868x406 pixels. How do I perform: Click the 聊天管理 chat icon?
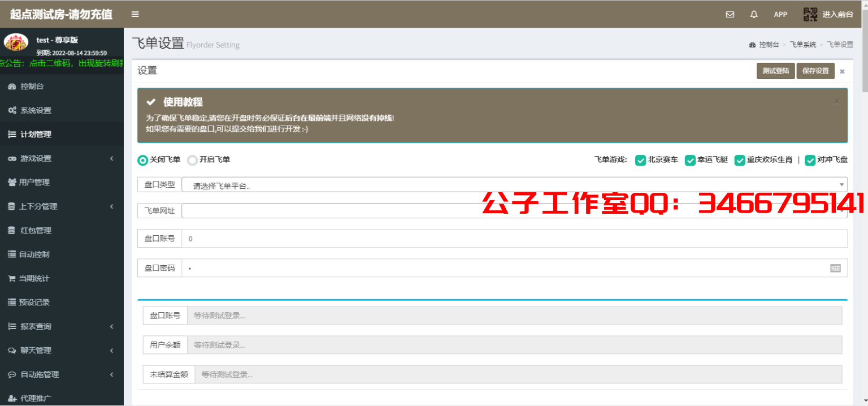click(x=12, y=351)
